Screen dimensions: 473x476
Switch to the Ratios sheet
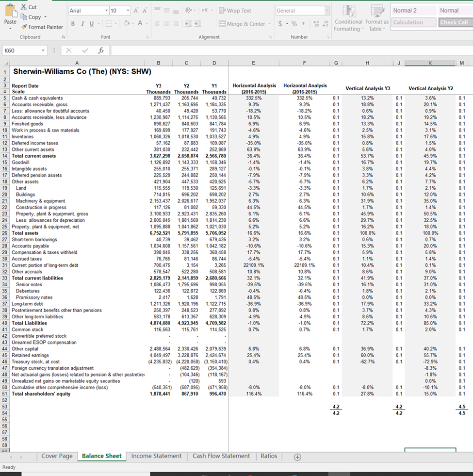click(269, 456)
